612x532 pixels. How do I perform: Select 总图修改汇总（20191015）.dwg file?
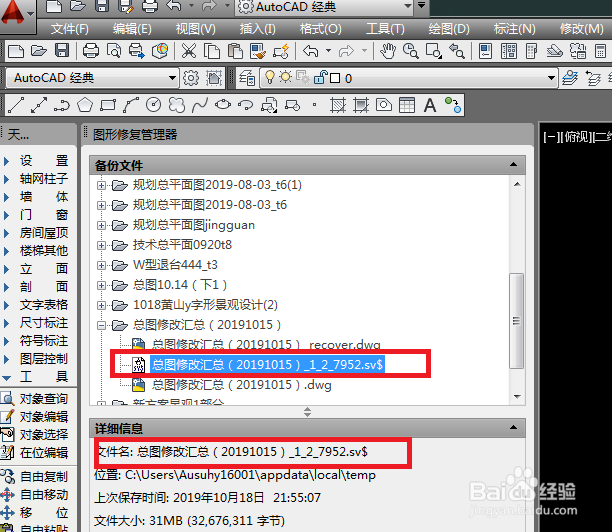click(242, 385)
